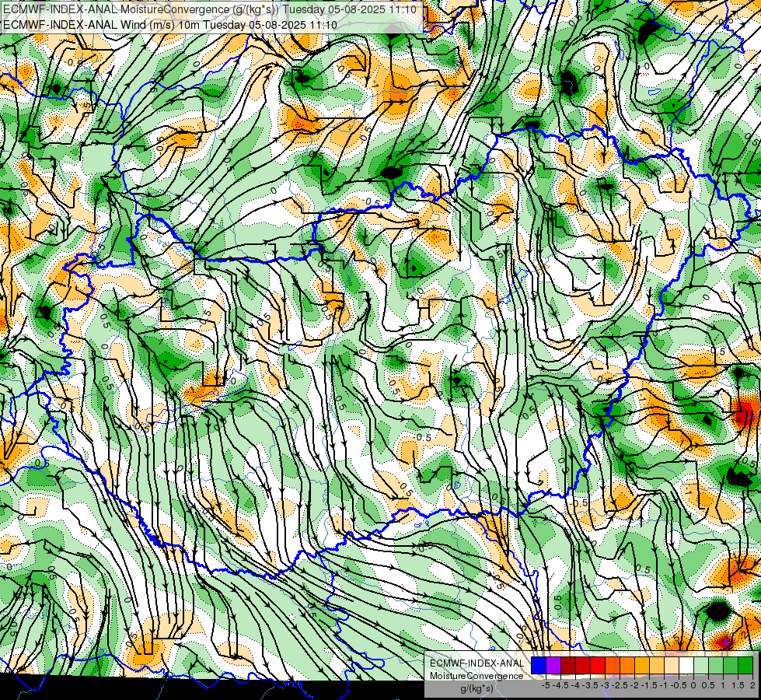Click the '2' tick label at the colorbar end
This screenshot has width=761, height=700.
click(x=752, y=685)
